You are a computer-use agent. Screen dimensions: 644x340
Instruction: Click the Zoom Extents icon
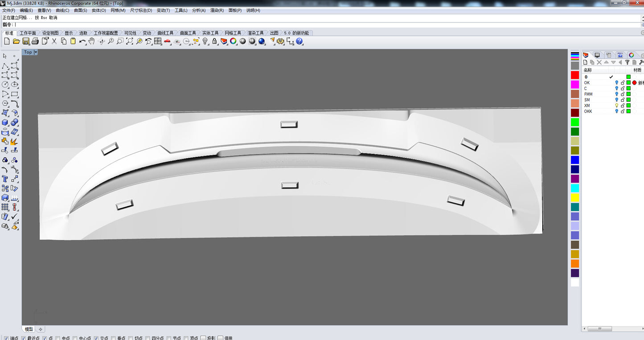pos(130,41)
